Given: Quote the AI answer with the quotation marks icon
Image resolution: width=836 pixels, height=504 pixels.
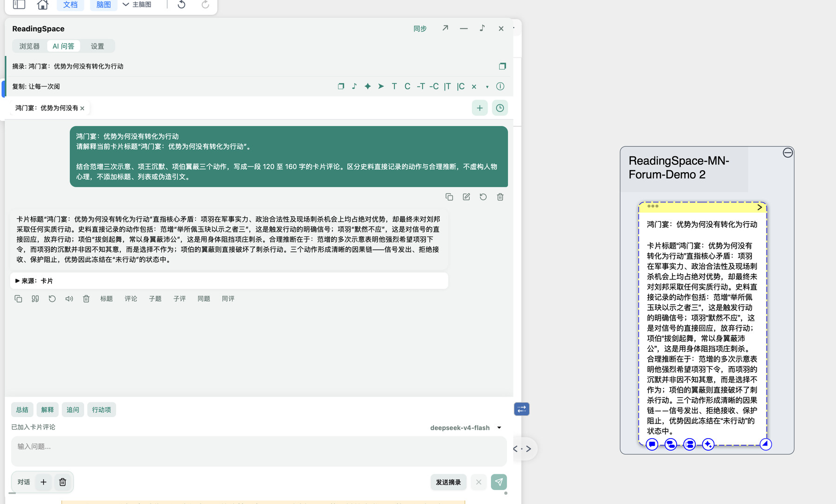Looking at the screenshot, I should tap(35, 299).
